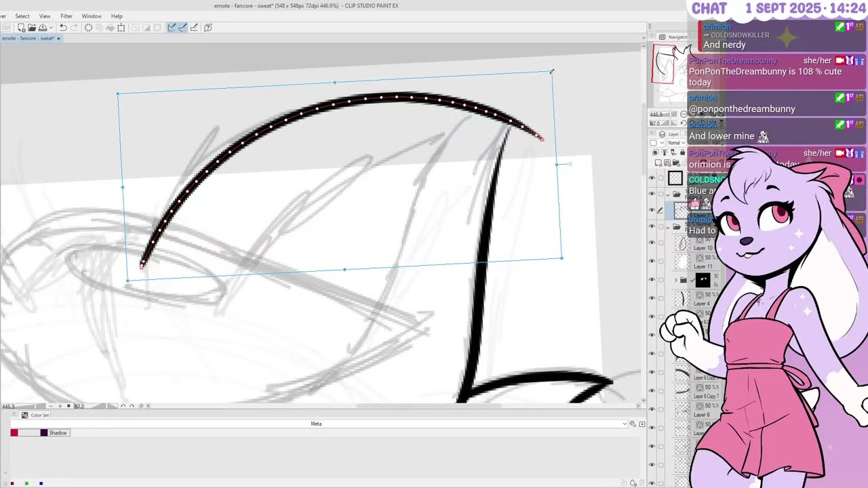Toggle Snap to Special Ruler

pos(183,28)
